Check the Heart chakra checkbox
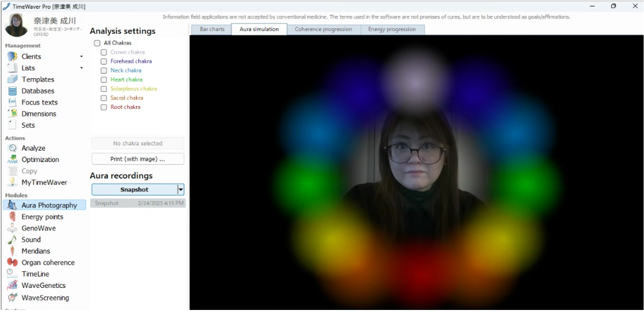This screenshot has height=312, width=644. (x=104, y=80)
